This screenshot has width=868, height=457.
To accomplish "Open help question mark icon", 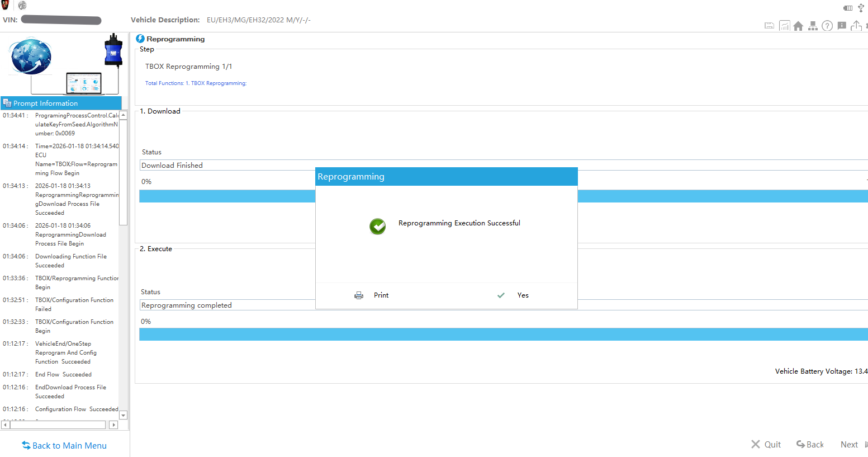I will coord(827,26).
